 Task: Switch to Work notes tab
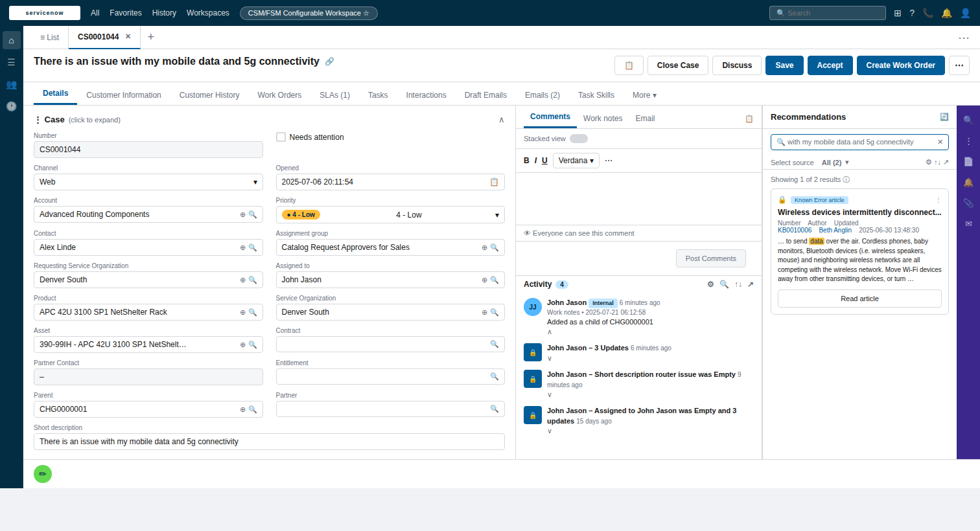603,119
